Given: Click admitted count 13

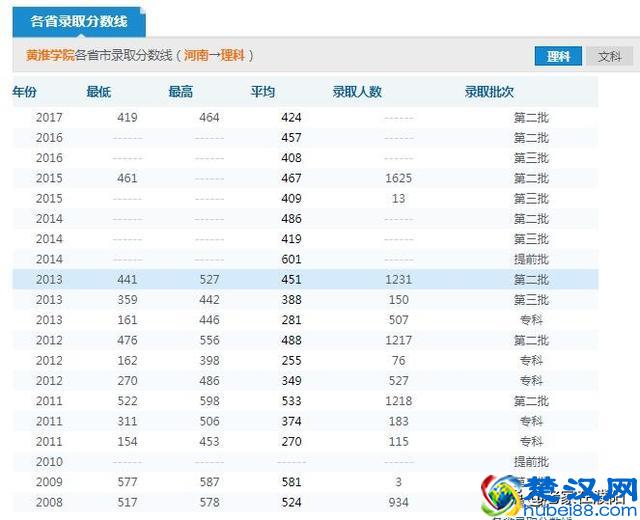Looking at the screenshot, I should click(x=399, y=199).
